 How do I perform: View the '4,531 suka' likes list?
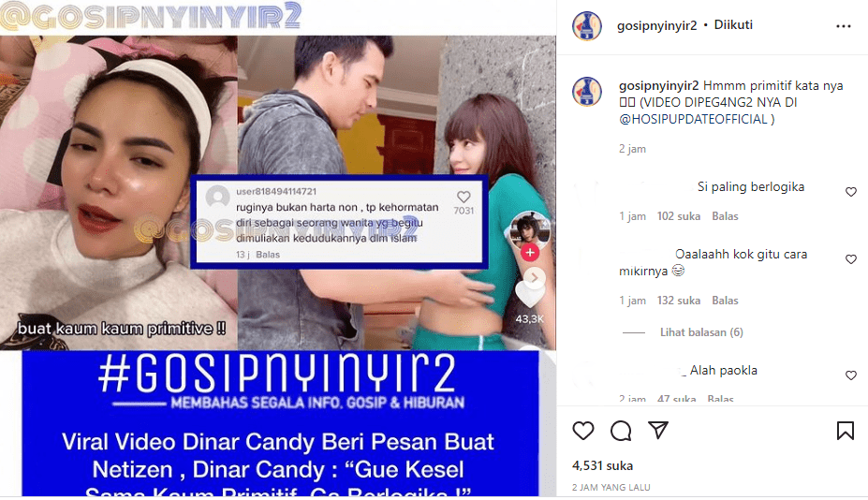(x=602, y=465)
